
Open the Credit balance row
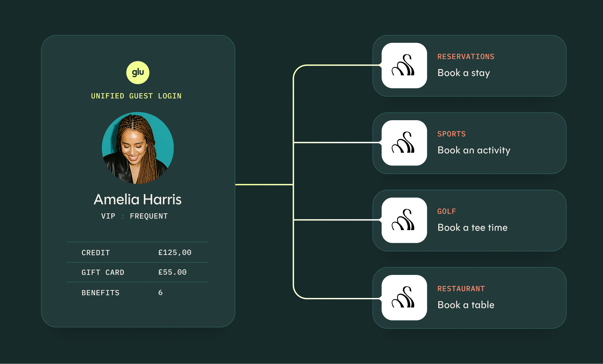[x=137, y=253]
